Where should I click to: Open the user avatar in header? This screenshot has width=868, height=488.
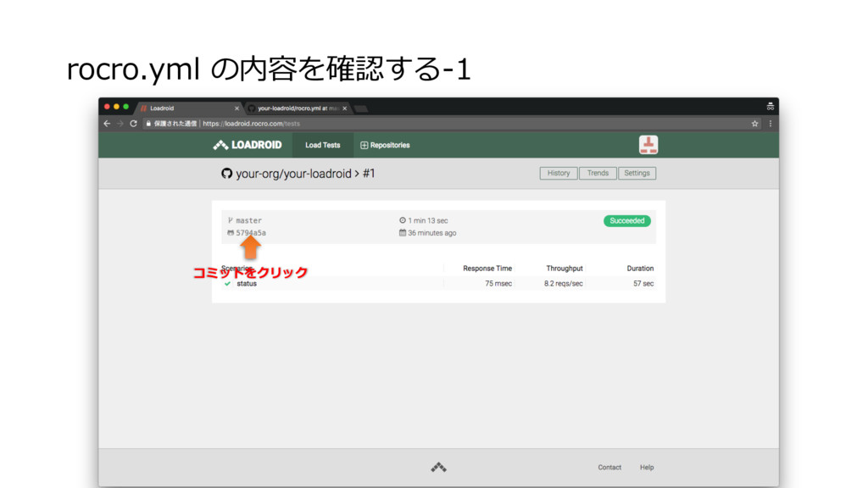coord(648,144)
